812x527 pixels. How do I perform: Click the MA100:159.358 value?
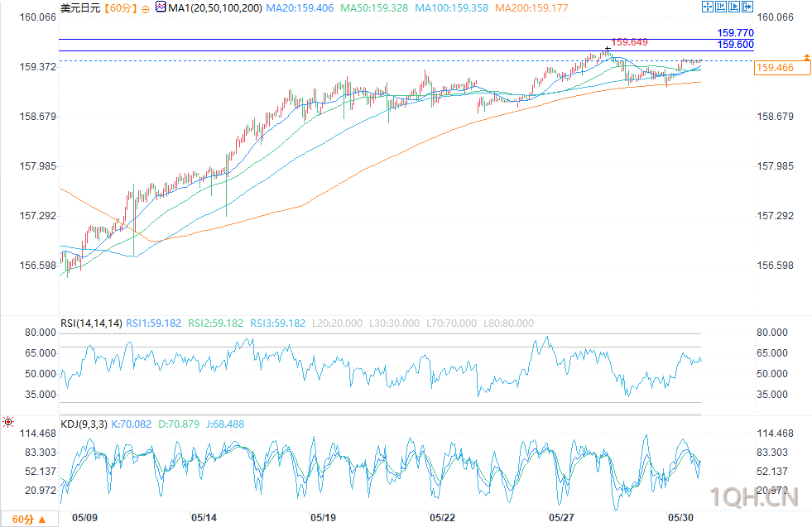pos(452,8)
